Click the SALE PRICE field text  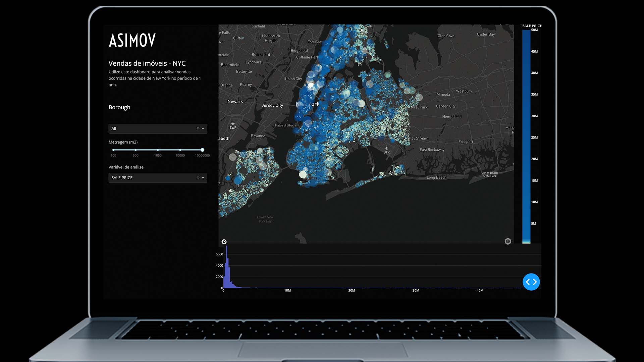point(122,178)
